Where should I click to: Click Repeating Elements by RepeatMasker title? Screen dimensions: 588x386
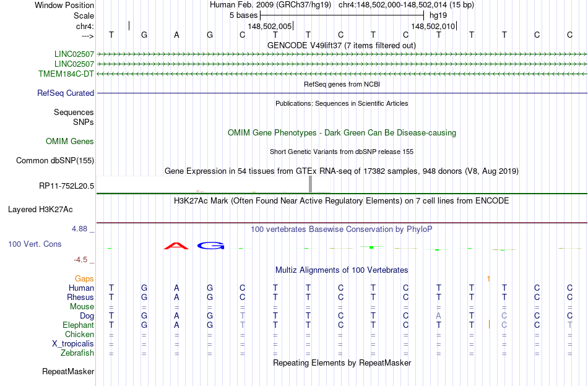pos(342,362)
